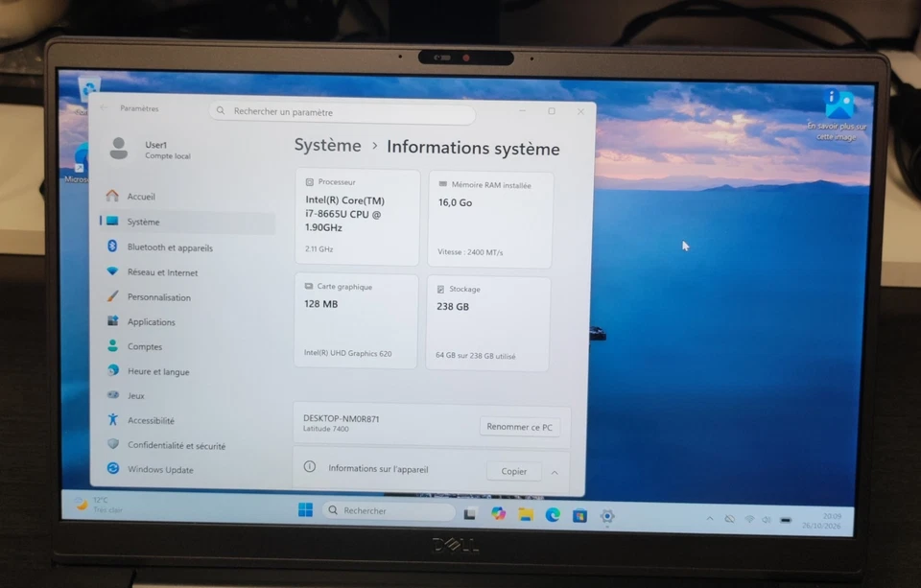Show hidden system tray icons
Image resolution: width=921 pixels, height=588 pixels.
point(710,519)
